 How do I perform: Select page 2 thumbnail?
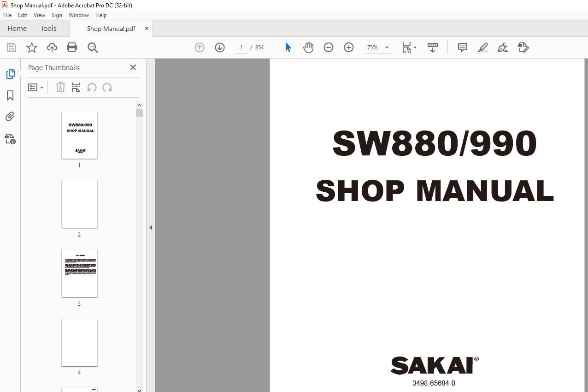(x=79, y=204)
